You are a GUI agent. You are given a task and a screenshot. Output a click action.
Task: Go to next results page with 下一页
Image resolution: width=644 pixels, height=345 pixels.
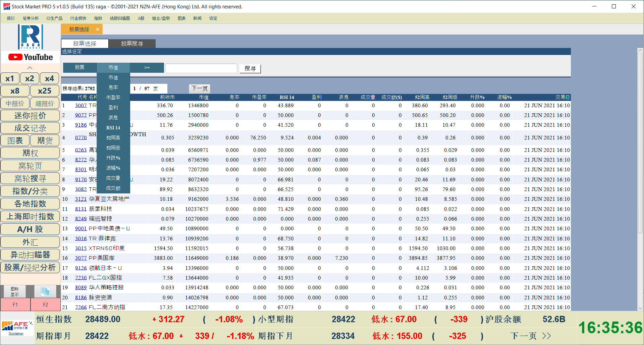200,89
